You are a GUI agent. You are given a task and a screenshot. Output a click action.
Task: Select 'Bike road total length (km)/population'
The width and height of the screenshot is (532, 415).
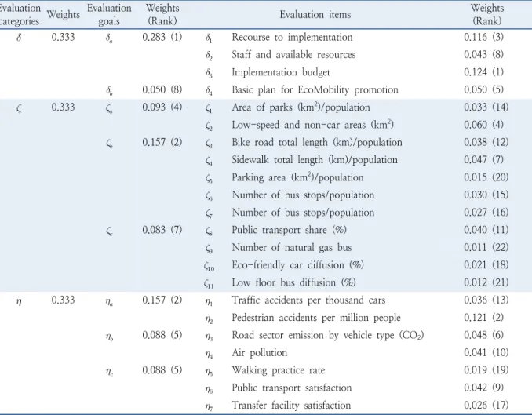coord(317,142)
